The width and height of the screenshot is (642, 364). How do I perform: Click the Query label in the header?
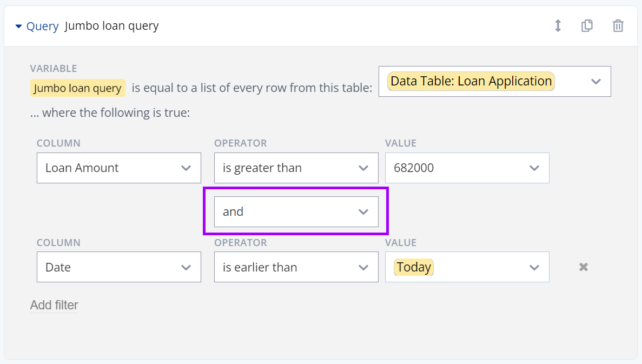pos(43,25)
